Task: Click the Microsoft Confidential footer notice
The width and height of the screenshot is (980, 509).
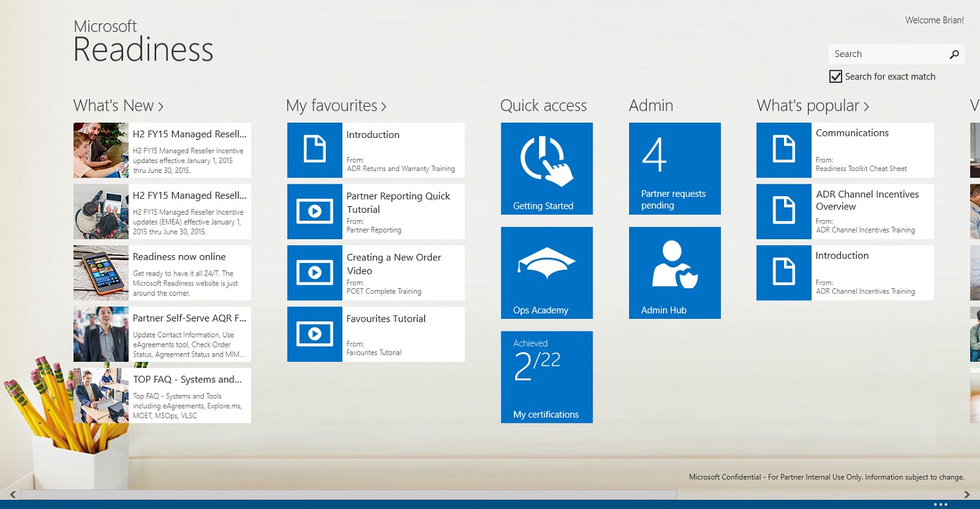Action: (x=826, y=477)
